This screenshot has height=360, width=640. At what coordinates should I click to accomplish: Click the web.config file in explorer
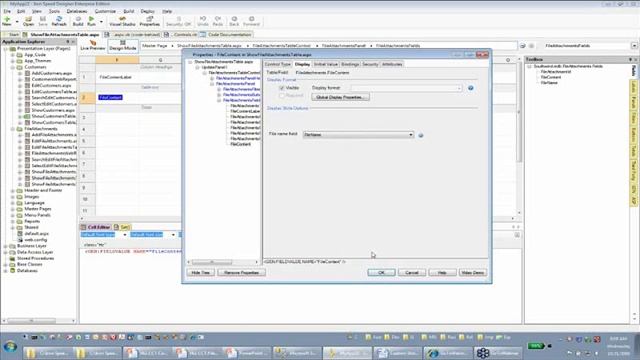pyautogui.click(x=36, y=240)
